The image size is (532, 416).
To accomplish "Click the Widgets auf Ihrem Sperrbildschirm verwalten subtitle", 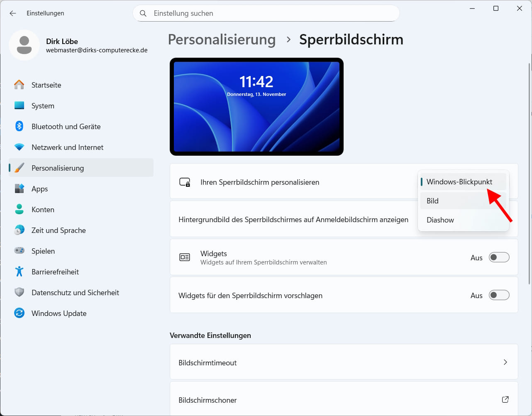I will coord(264,262).
